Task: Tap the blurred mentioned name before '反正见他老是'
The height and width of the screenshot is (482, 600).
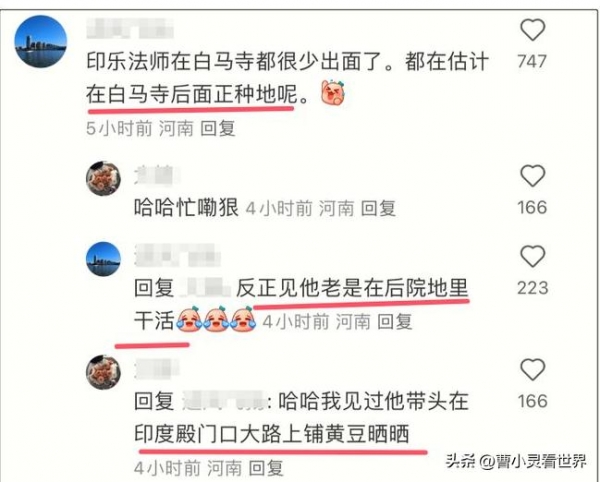Action: (206, 288)
